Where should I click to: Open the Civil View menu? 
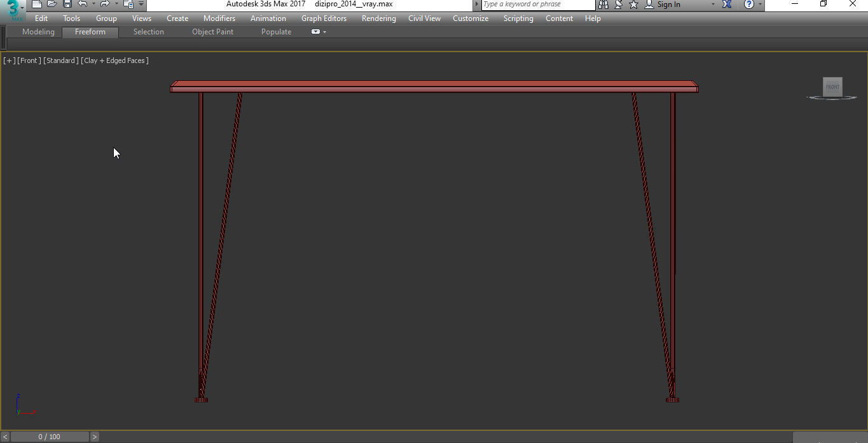pyautogui.click(x=424, y=18)
